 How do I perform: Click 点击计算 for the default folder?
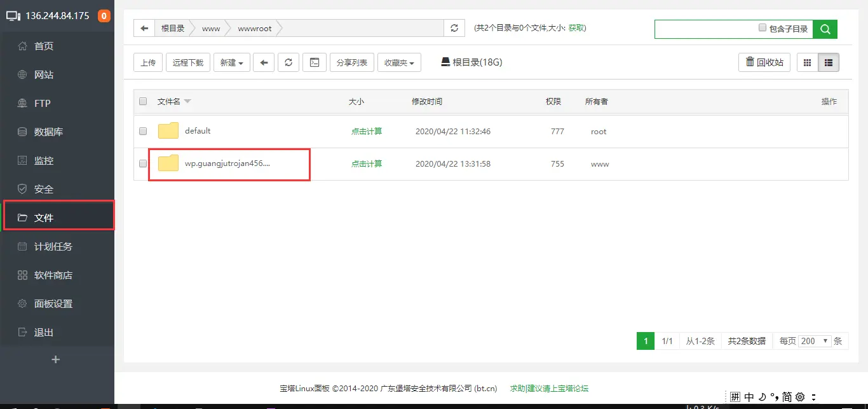pyautogui.click(x=367, y=131)
